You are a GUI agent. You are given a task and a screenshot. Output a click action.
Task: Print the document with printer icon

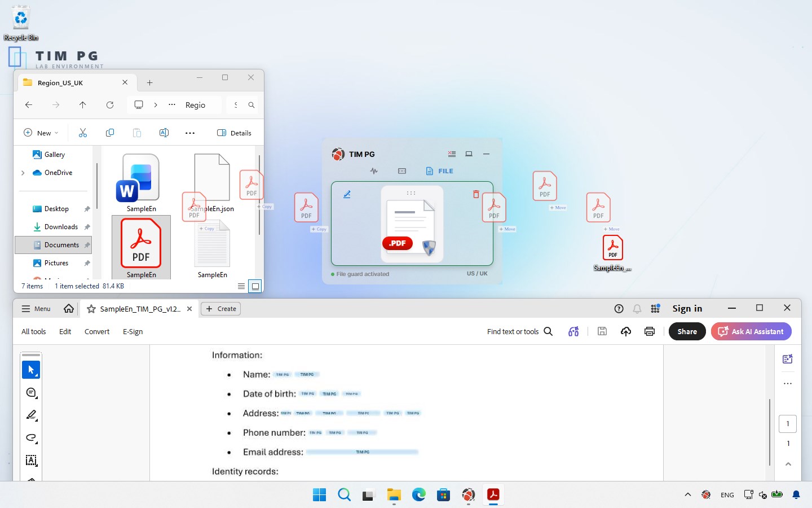pos(650,331)
